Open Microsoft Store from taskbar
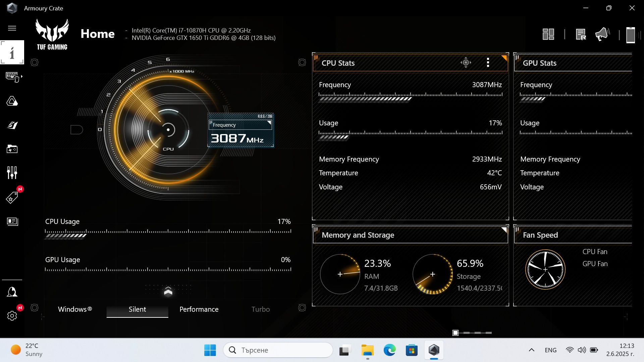This screenshot has height=362, width=644. (412, 350)
